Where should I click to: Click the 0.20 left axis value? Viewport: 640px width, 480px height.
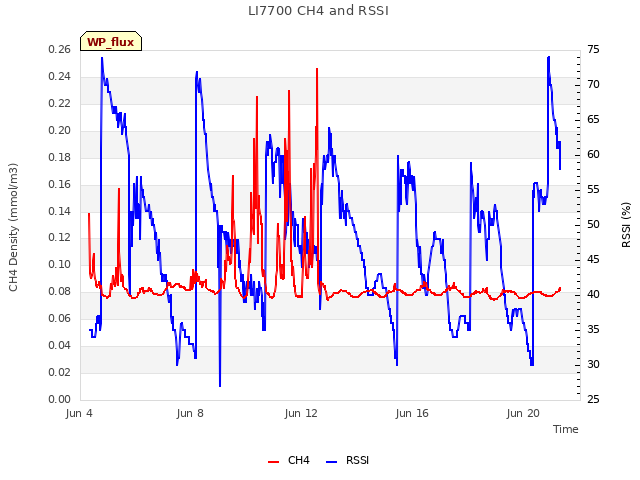tap(60, 130)
